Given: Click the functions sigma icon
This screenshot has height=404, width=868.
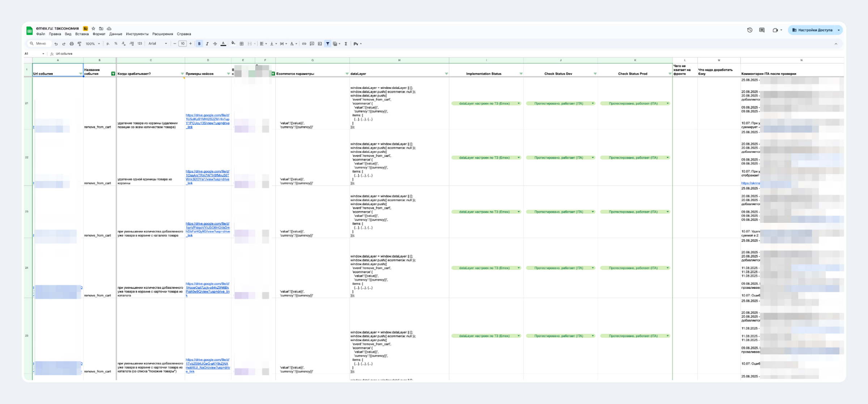Looking at the screenshot, I should click(x=346, y=44).
